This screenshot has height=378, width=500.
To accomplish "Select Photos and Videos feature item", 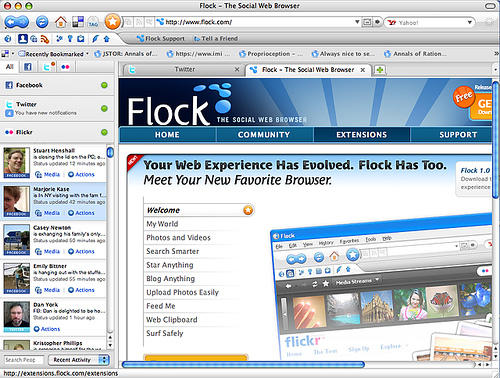I will click(179, 238).
